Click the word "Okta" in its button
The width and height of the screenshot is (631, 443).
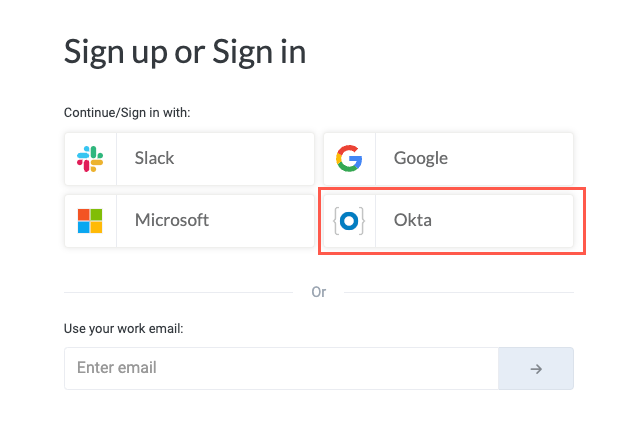click(413, 220)
